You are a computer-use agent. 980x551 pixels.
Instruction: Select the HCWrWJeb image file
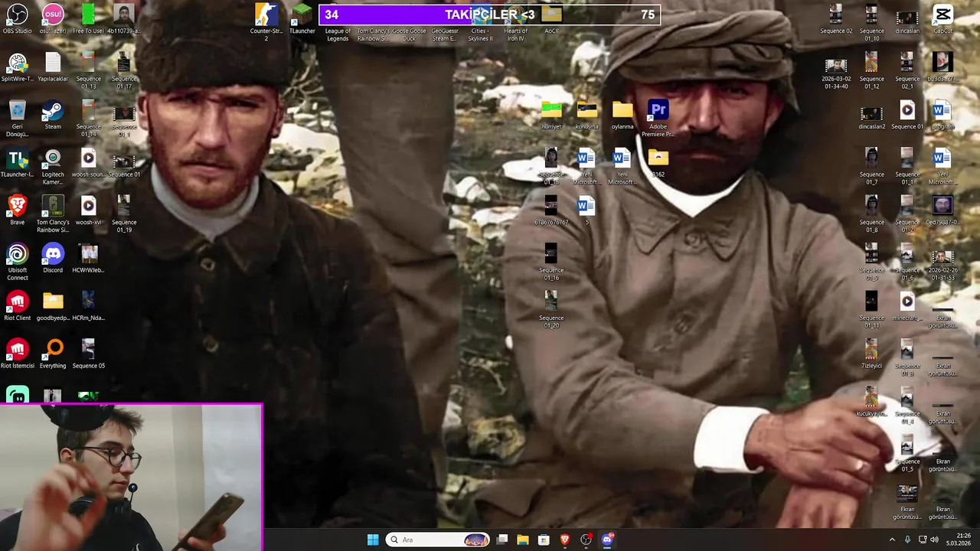[88, 259]
